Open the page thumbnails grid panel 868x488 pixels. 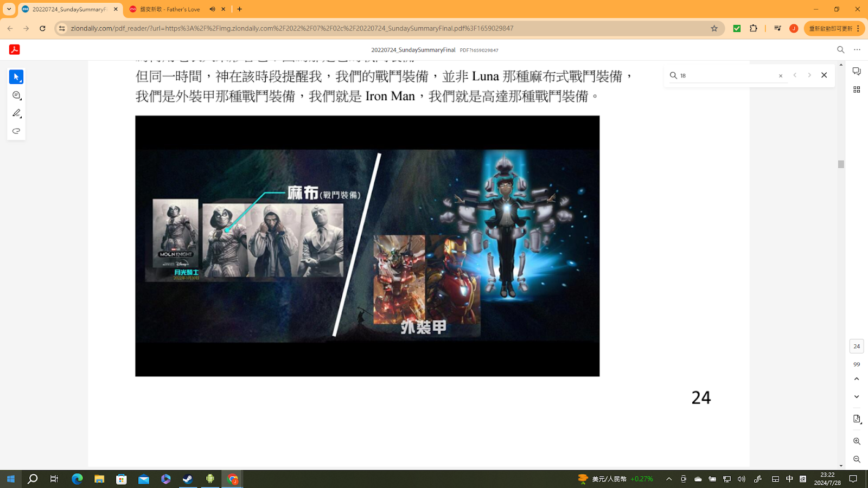click(x=857, y=89)
